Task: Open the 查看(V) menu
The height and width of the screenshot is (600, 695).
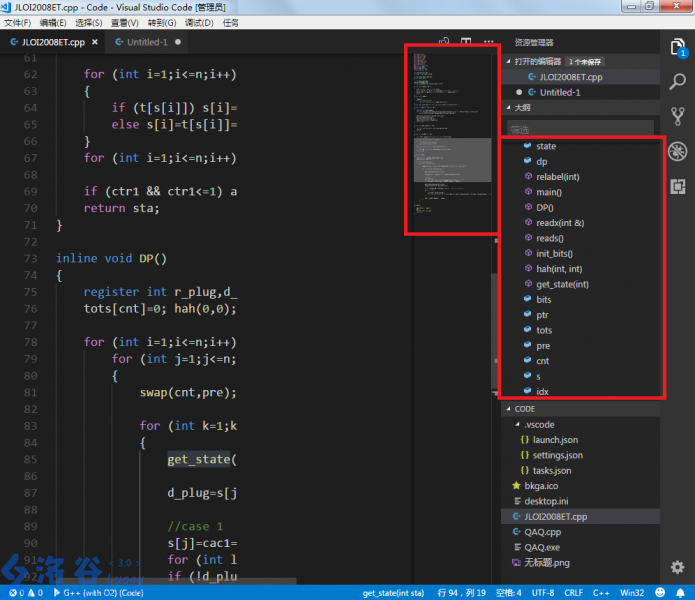Action: pos(125,23)
